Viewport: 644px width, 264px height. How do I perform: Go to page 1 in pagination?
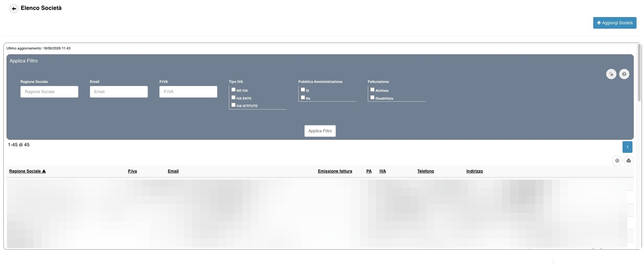pyautogui.click(x=627, y=147)
